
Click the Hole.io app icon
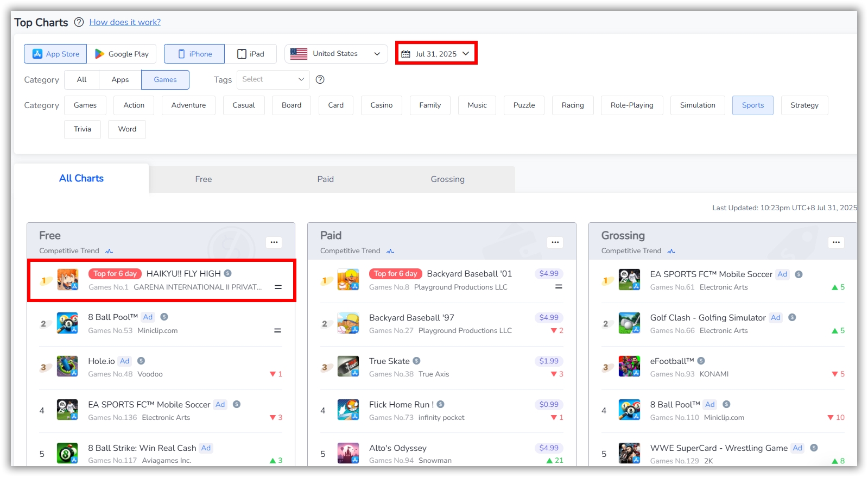tap(67, 366)
